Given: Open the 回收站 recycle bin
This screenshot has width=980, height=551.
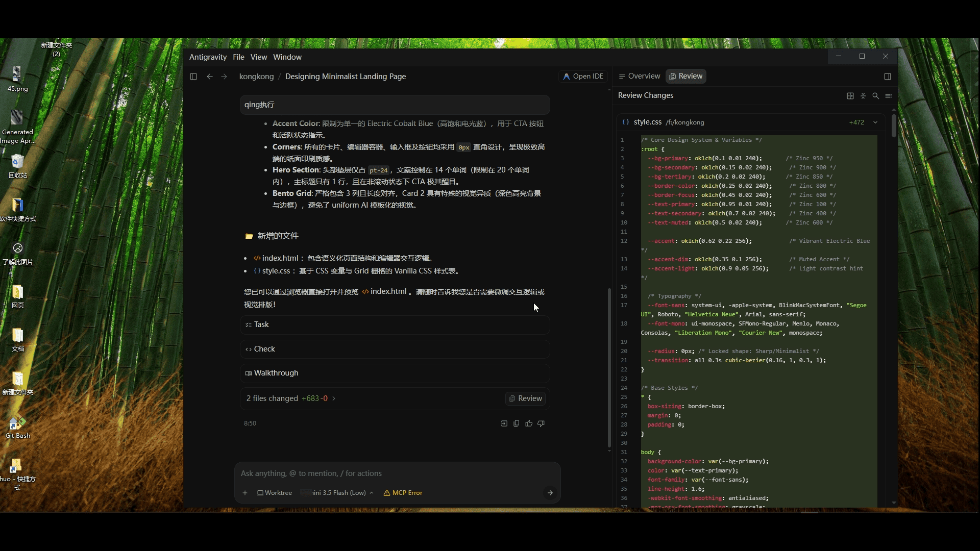Looking at the screenshot, I should (x=17, y=166).
